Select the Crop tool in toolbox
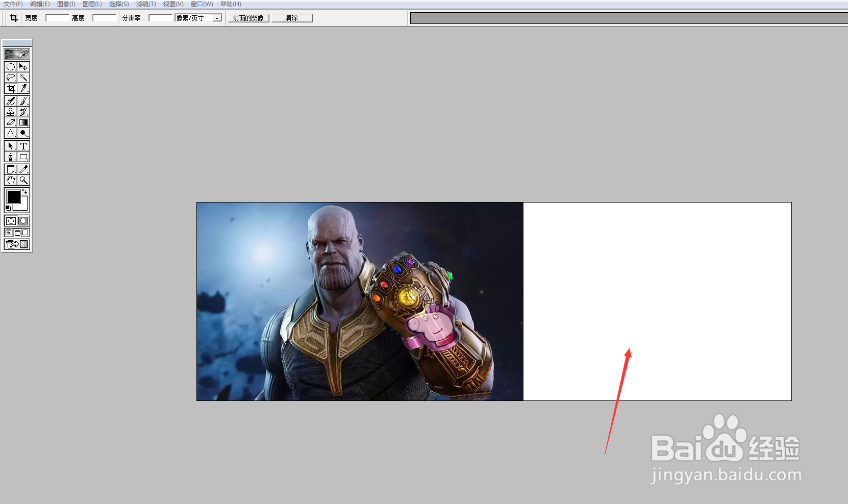Viewport: 848px width, 504px height. click(x=11, y=88)
